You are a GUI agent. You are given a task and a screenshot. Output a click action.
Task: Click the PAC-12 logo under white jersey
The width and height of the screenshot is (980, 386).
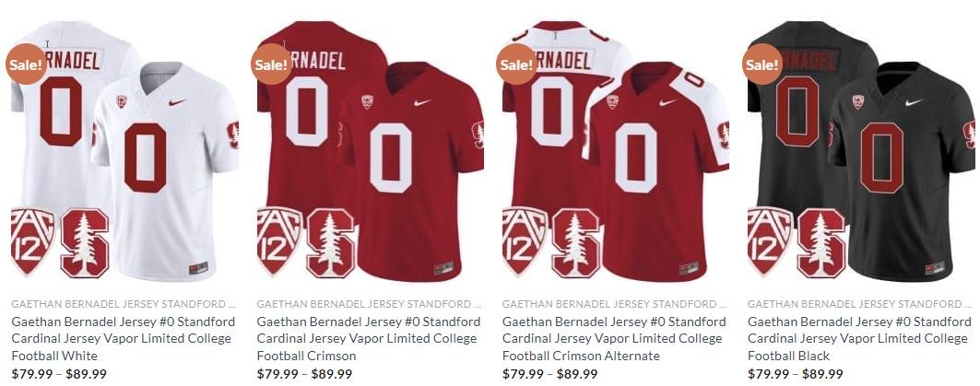[x=33, y=241]
